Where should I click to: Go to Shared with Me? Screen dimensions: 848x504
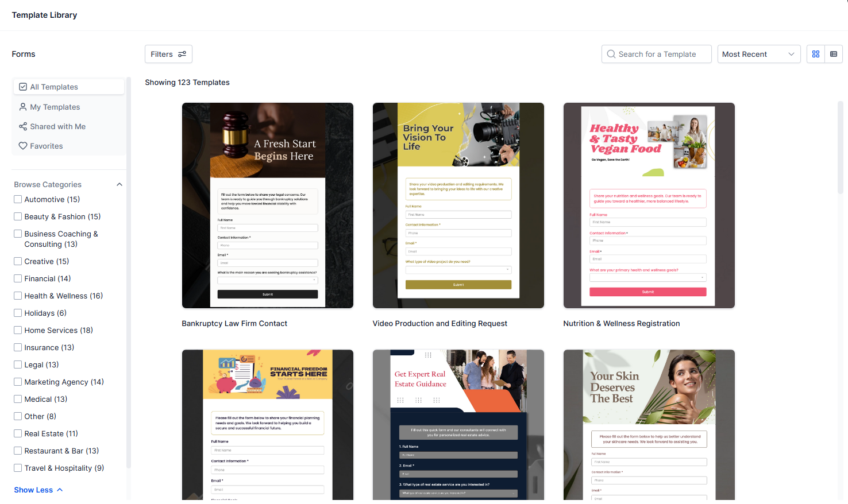pos(58,126)
